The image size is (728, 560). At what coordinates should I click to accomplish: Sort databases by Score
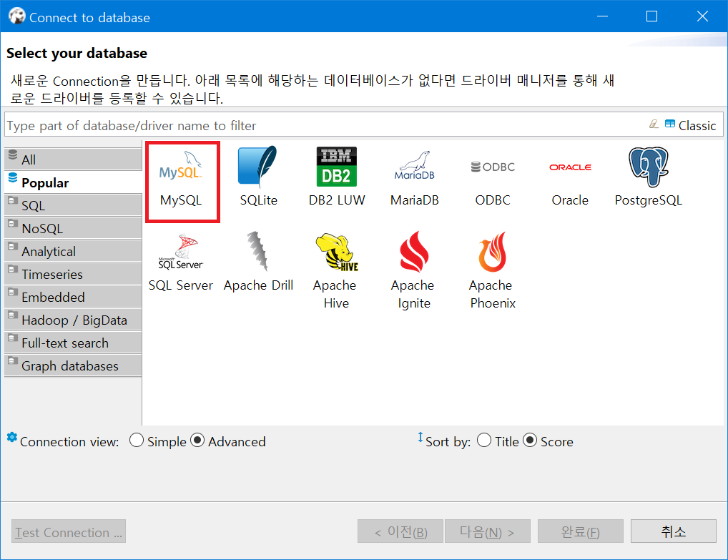[x=549, y=441]
